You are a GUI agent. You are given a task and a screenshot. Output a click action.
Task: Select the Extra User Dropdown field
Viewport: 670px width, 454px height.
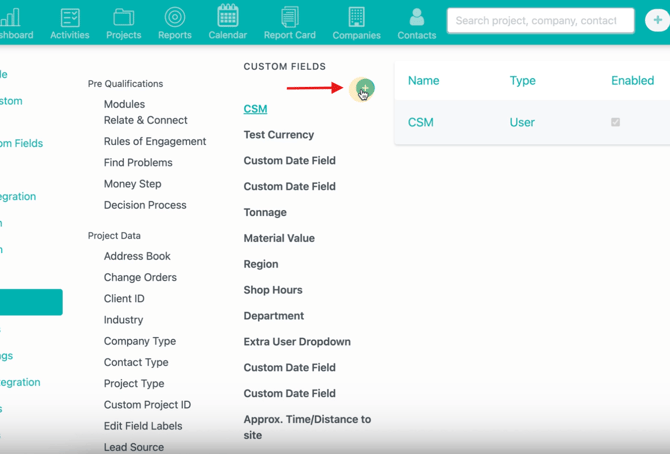tap(297, 342)
